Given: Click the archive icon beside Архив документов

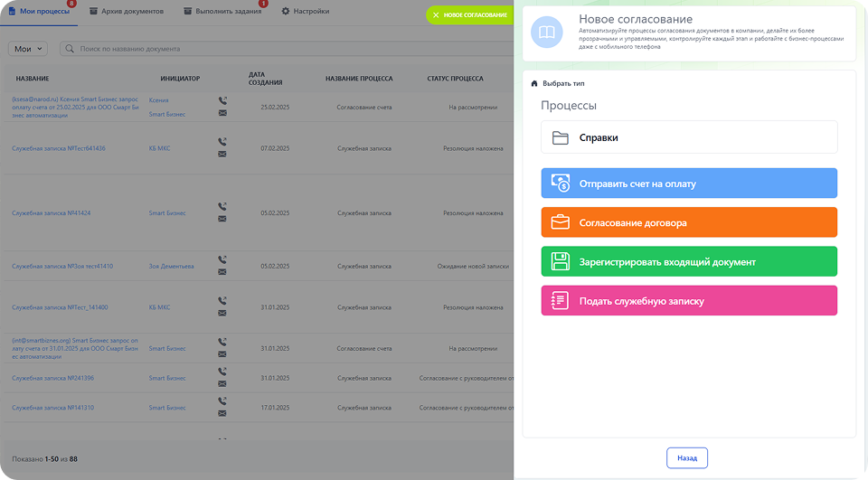Looking at the screenshot, I should (93, 11).
